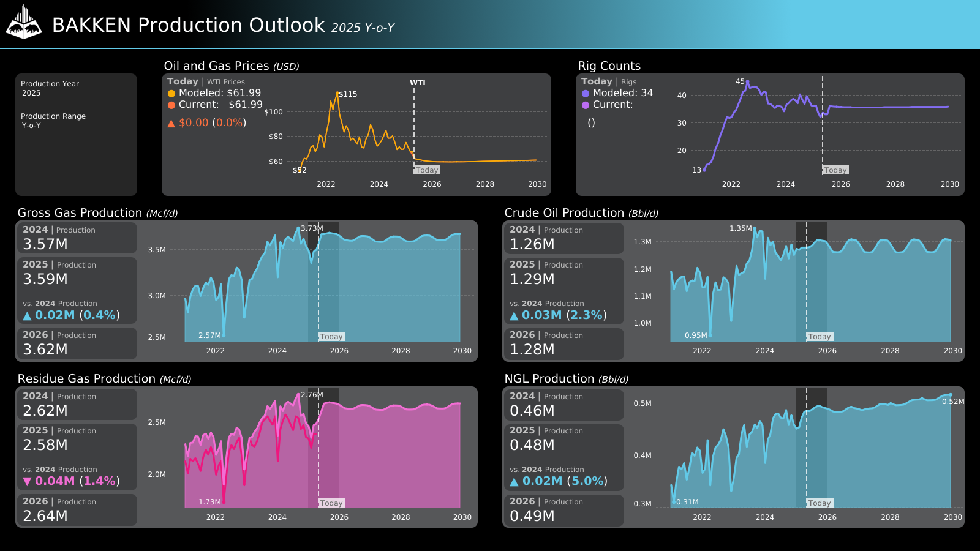This screenshot has width=980, height=551.
Task: Click the Modeled: 34 rigs text
Action: tap(623, 93)
